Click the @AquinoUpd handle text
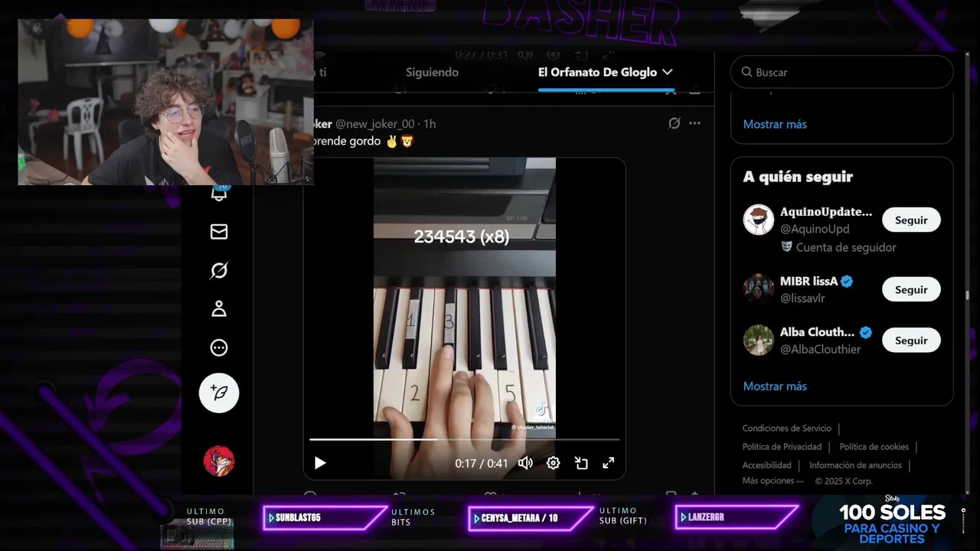 point(815,229)
